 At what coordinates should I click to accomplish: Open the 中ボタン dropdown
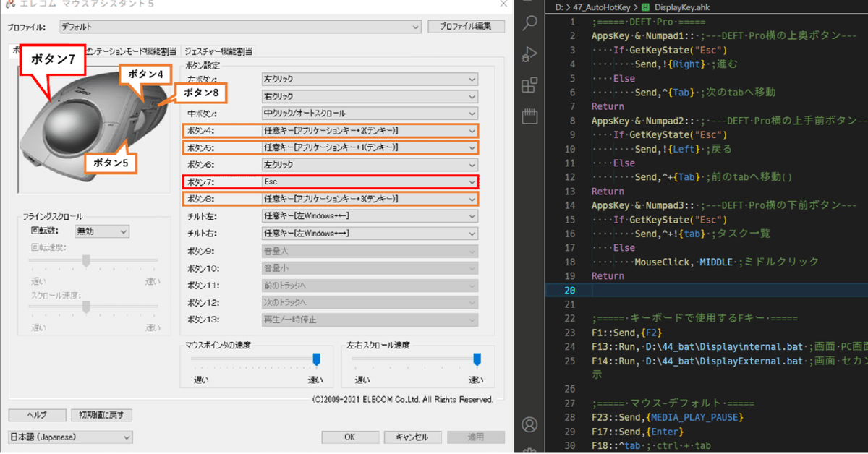(370, 113)
